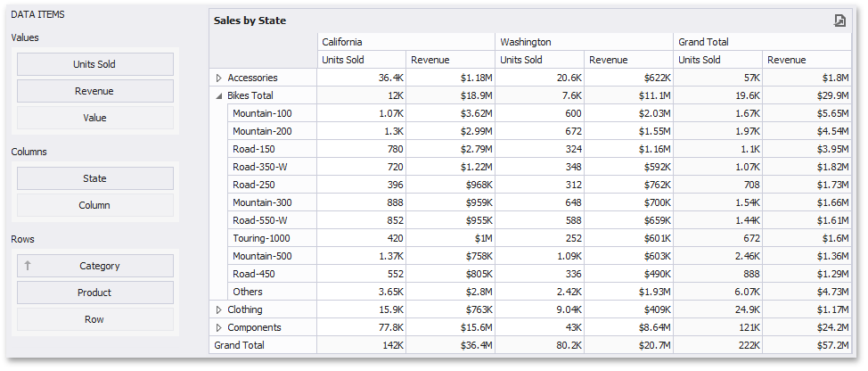This screenshot has width=868, height=371.
Task: Select the Units Sold data item
Action: (94, 64)
